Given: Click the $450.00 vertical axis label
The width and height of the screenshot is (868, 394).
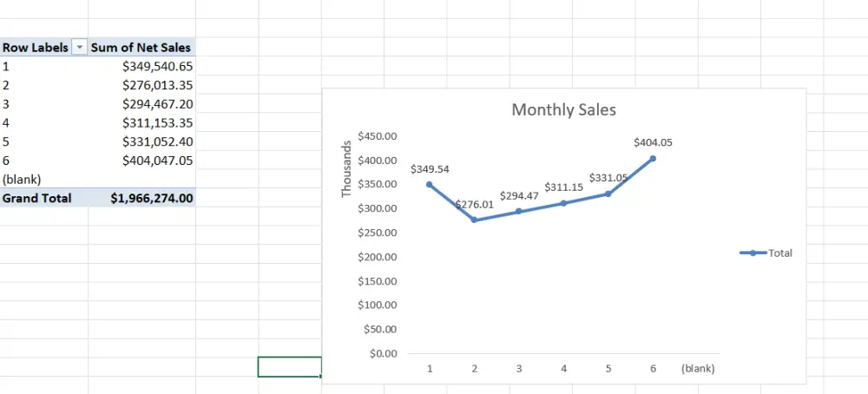Looking at the screenshot, I should (377, 136).
